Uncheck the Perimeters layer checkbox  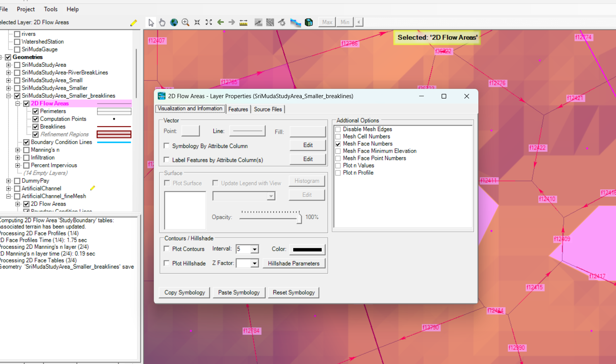point(36,111)
